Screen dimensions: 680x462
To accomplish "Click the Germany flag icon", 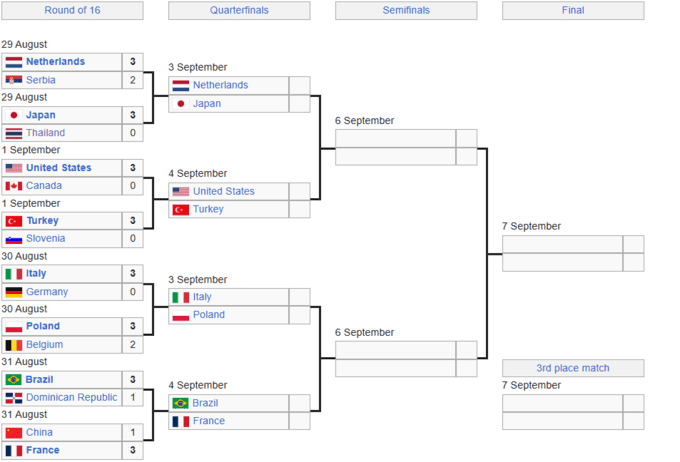I will pos(13,292).
